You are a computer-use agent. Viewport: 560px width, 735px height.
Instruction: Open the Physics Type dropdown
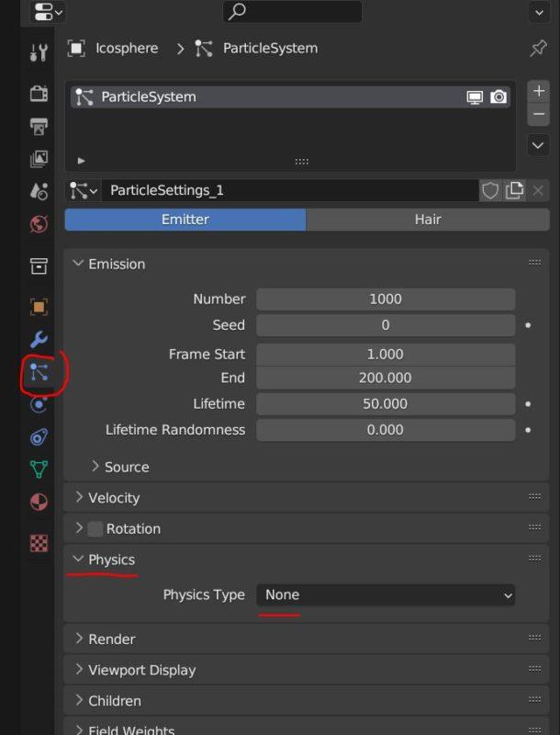[386, 594]
